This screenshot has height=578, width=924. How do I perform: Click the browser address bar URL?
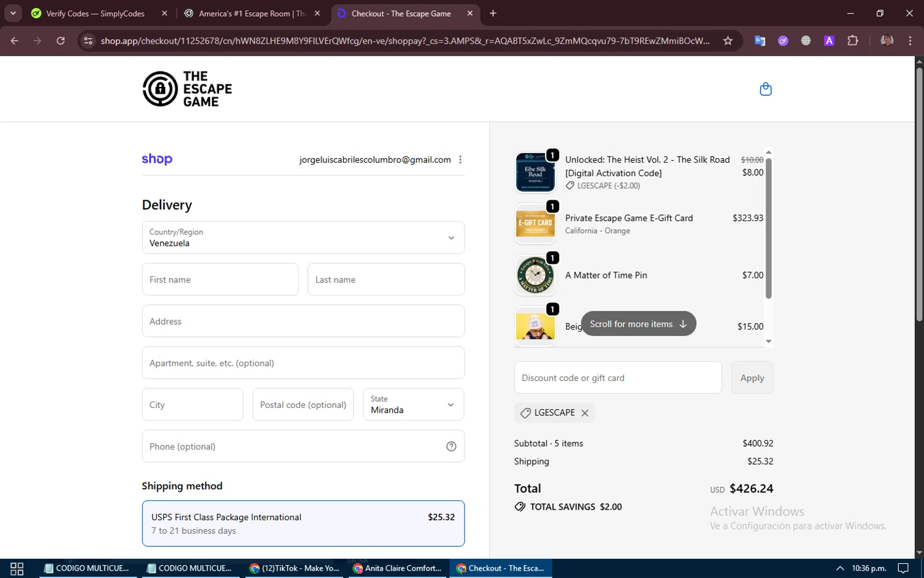405,41
